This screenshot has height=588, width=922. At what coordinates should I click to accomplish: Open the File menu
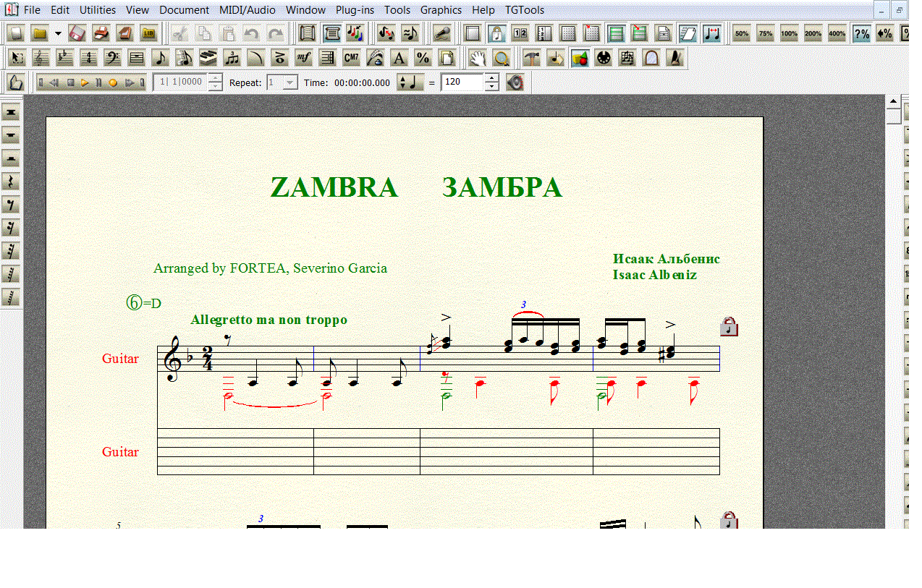[x=32, y=10]
